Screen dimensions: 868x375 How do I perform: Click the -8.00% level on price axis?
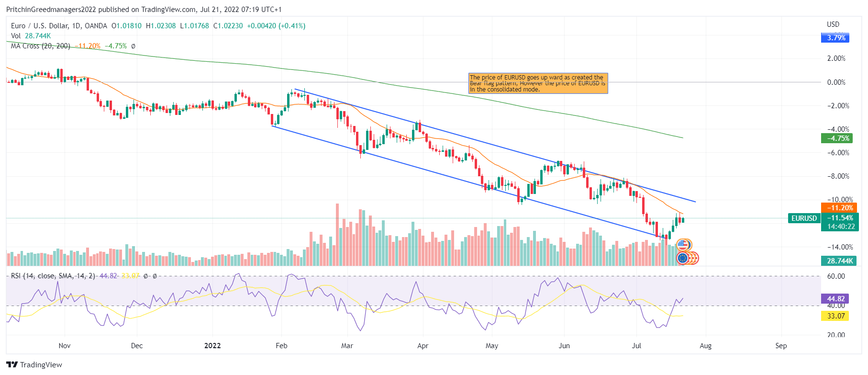[838, 176]
